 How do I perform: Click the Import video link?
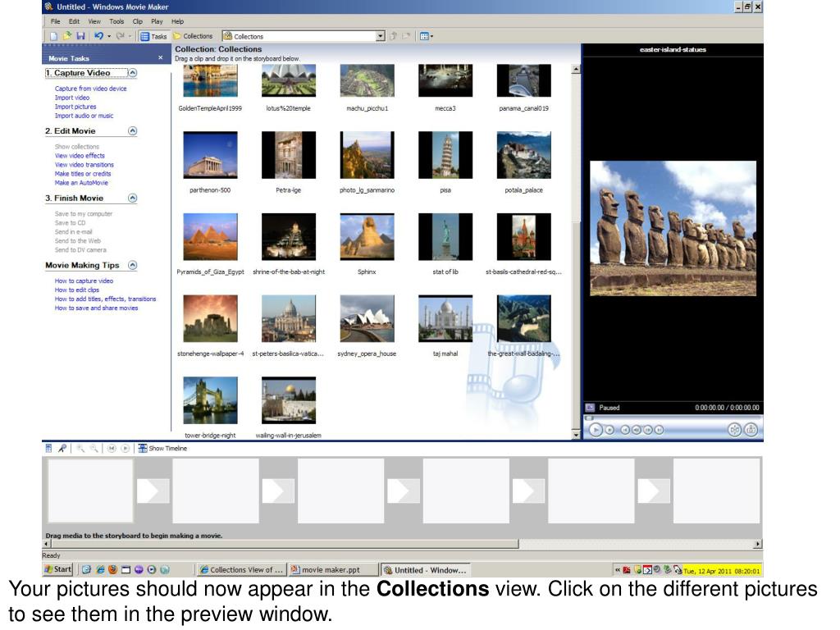click(72, 98)
